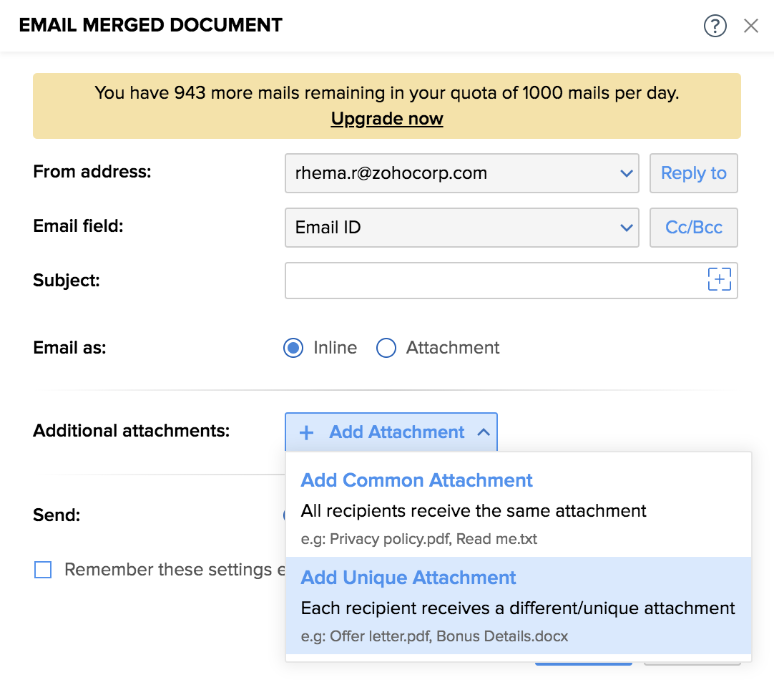Select the Inline radio button

(293, 349)
